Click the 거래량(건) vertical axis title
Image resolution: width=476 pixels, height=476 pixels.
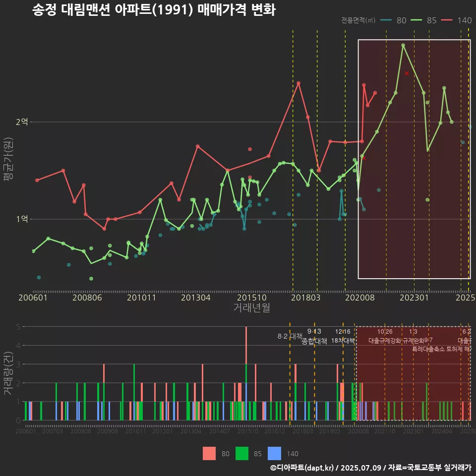pos(8,373)
